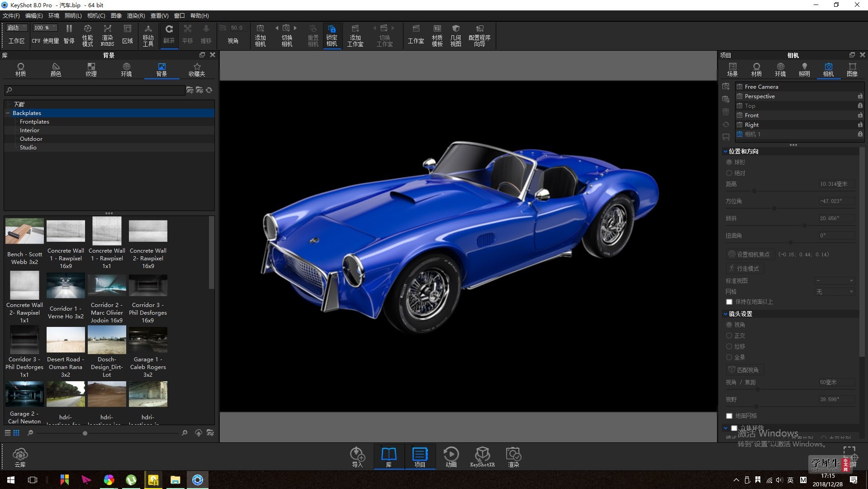Image resolution: width=868 pixels, height=489 pixels.
Task: Switch to library Materials tab
Action: coord(20,70)
